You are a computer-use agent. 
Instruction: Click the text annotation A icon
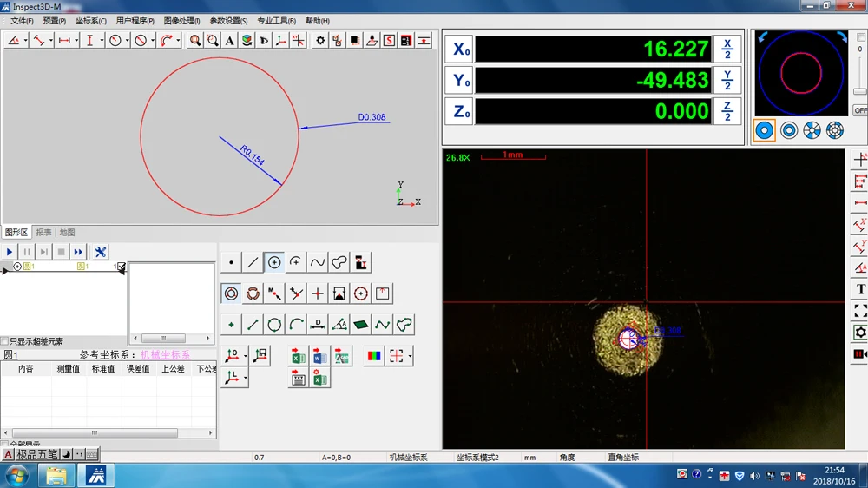[229, 41]
